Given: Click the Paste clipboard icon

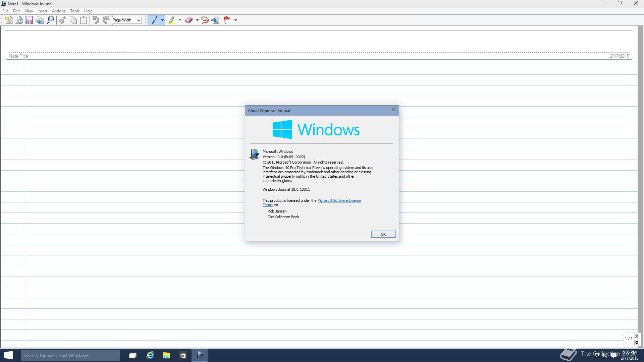Looking at the screenshot, I should tap(84, 20).
